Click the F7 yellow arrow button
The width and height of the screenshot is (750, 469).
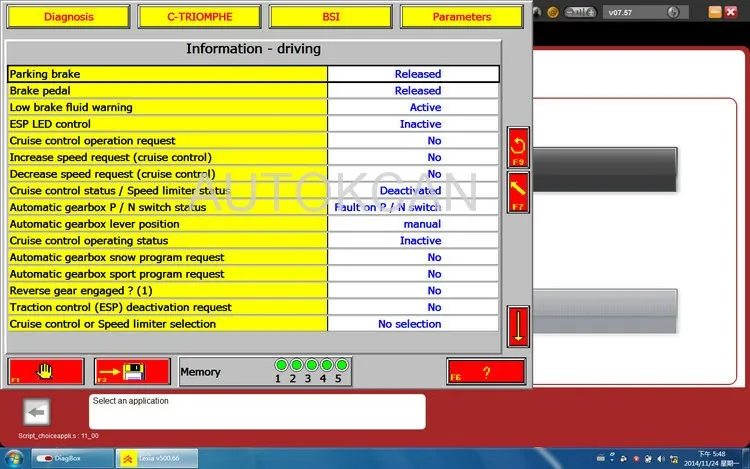pyautogui.click(x=518, y=192)
